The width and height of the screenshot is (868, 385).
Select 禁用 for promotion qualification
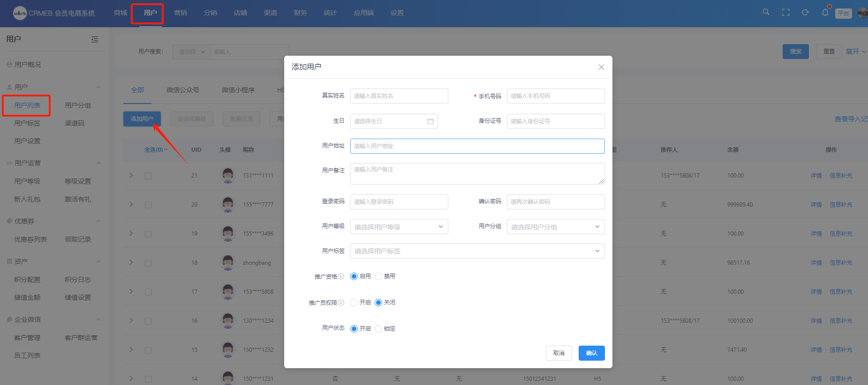[378, 276]
